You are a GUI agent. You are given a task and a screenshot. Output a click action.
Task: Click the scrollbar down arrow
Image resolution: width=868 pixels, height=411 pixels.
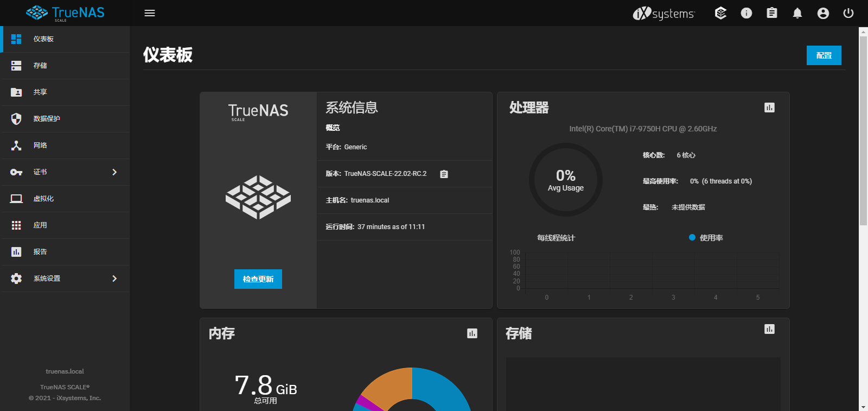pos(863,407)
